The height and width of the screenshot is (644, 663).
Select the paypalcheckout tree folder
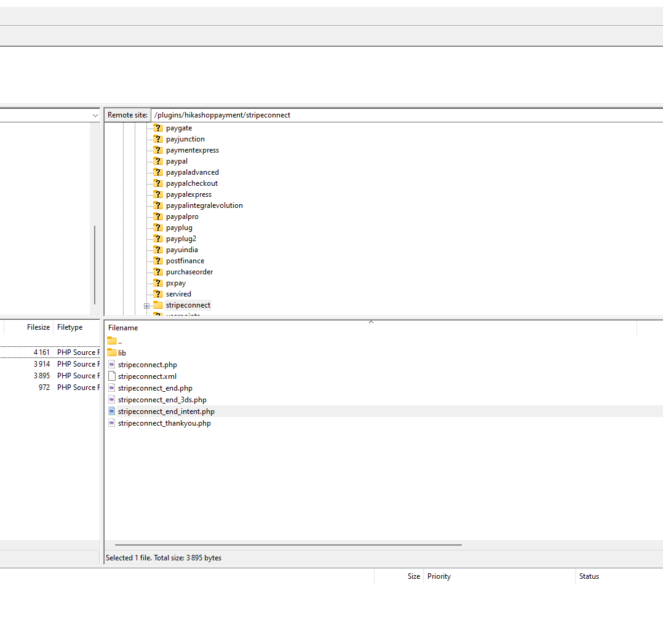(x=191, y=183)
